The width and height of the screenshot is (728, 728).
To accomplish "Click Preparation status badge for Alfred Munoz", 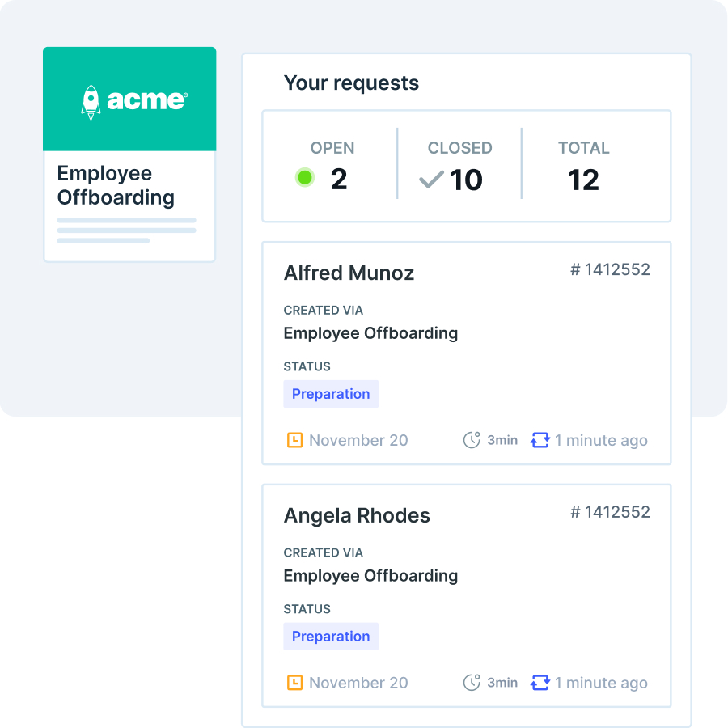I will (x=331, y=394).
